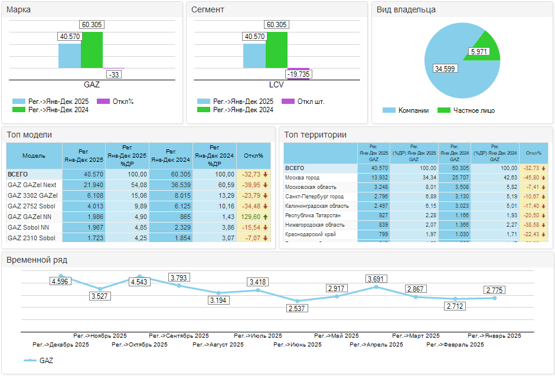
Task: Click the red arrow in GAZ 2310 Sobol row
Action: tap(266, 238)
